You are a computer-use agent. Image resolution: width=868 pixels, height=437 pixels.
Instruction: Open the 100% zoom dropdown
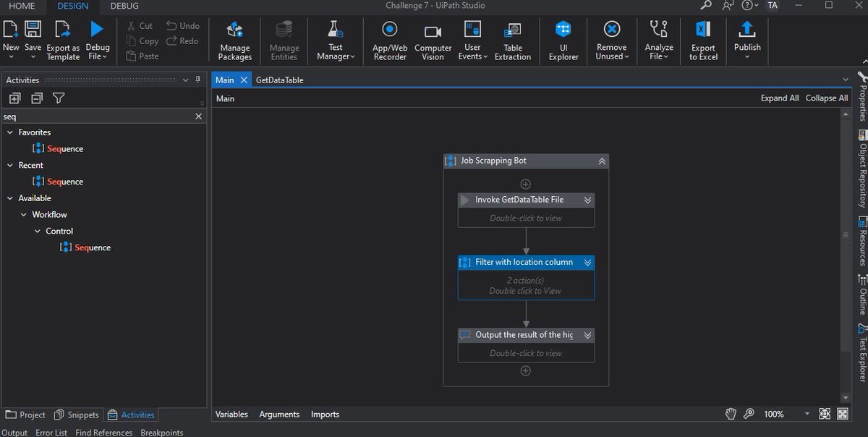coord(807,415)
